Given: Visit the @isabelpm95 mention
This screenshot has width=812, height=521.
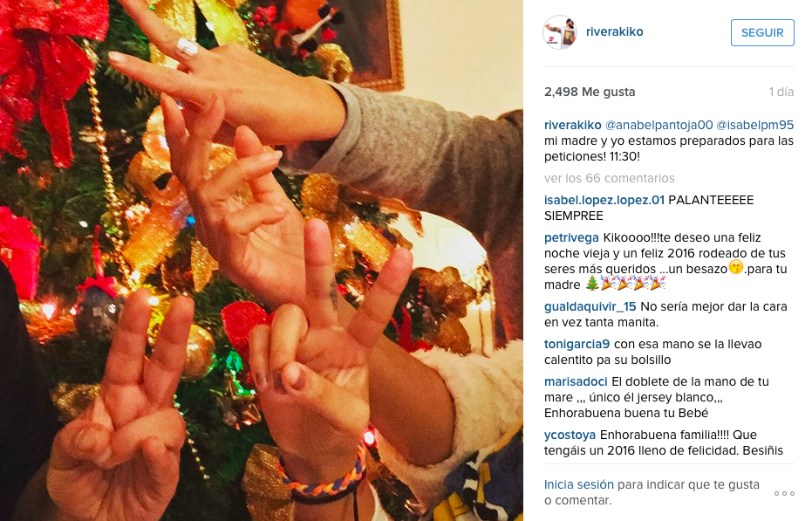Looking at the screenshot, I should pyautogui.click(x=755, y=125).
